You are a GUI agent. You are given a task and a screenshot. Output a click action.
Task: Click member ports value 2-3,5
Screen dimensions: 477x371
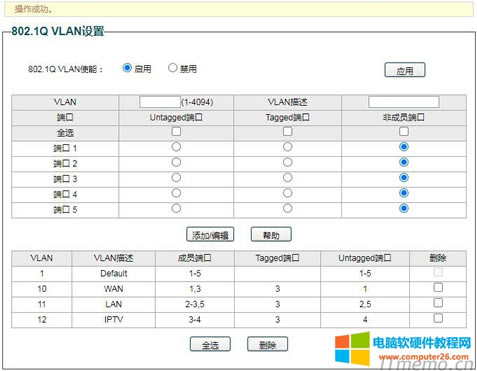tap(195, 304)
